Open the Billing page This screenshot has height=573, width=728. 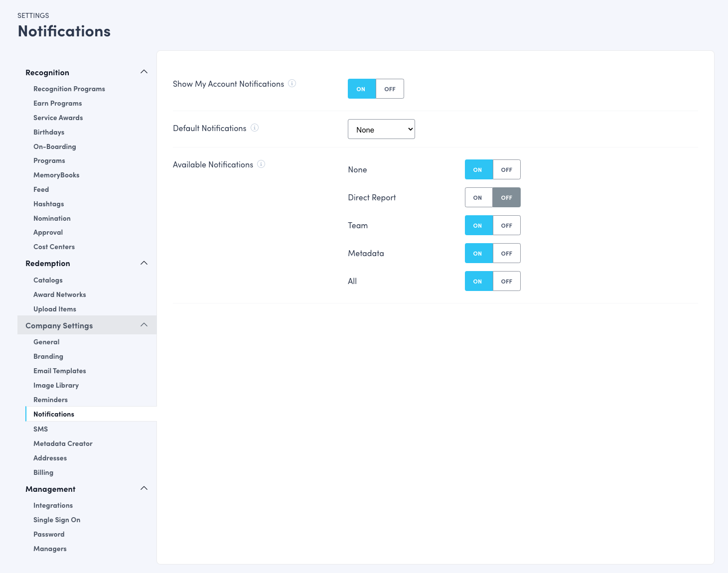click(43, 472)
